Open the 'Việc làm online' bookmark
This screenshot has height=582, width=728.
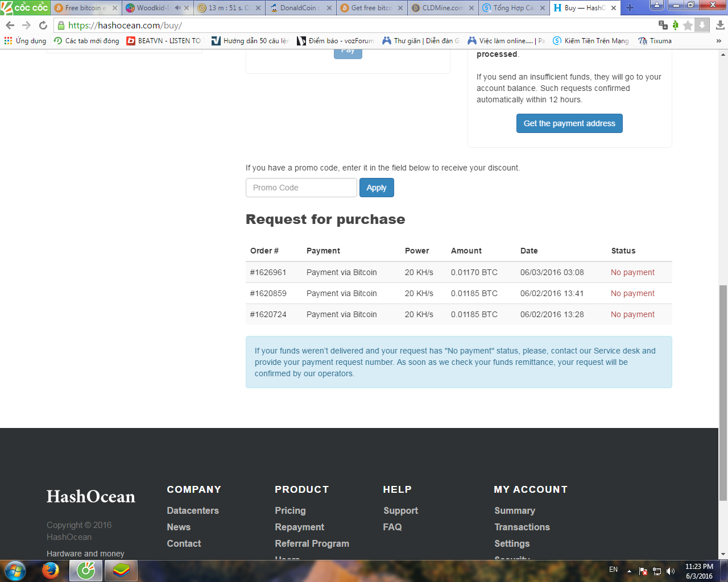click(506, 41)
